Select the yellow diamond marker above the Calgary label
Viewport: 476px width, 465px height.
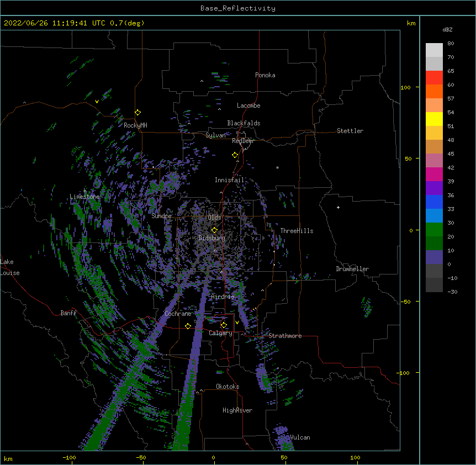click(x=224, y=325)
